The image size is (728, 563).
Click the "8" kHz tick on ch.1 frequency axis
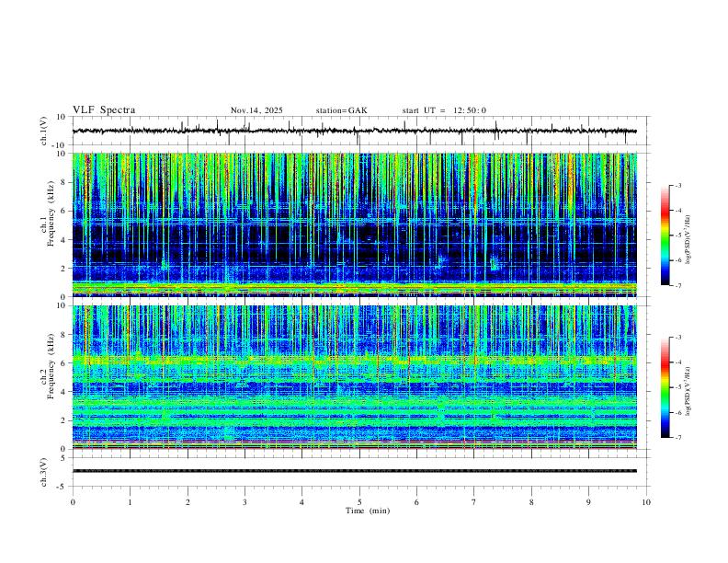pos(63,182)
